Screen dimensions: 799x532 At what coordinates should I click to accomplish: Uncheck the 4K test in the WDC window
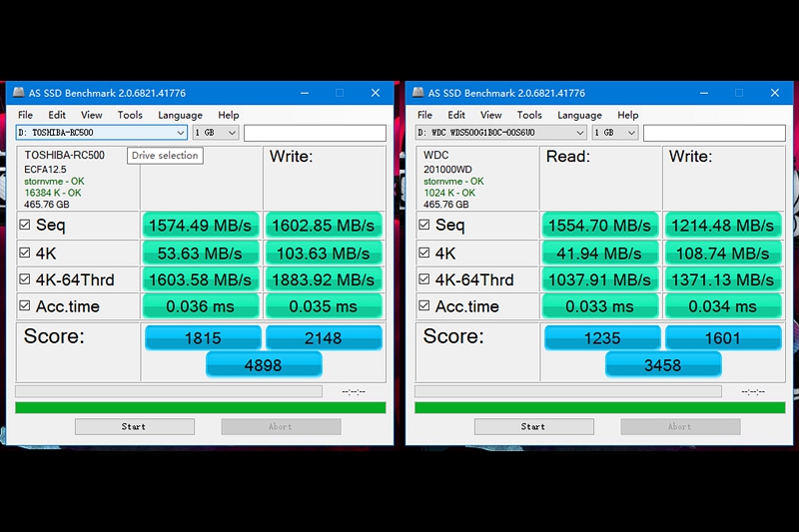click(423, 253)
